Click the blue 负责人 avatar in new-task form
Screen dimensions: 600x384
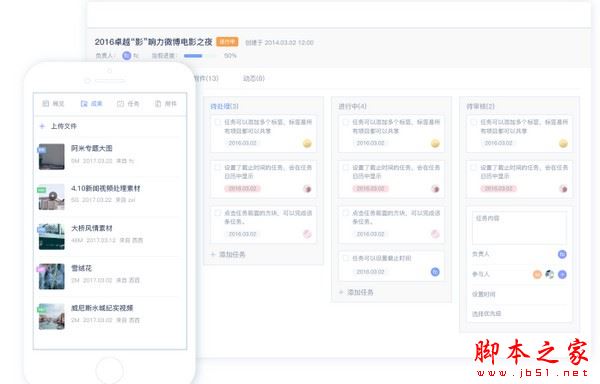(x=562, y=254)
